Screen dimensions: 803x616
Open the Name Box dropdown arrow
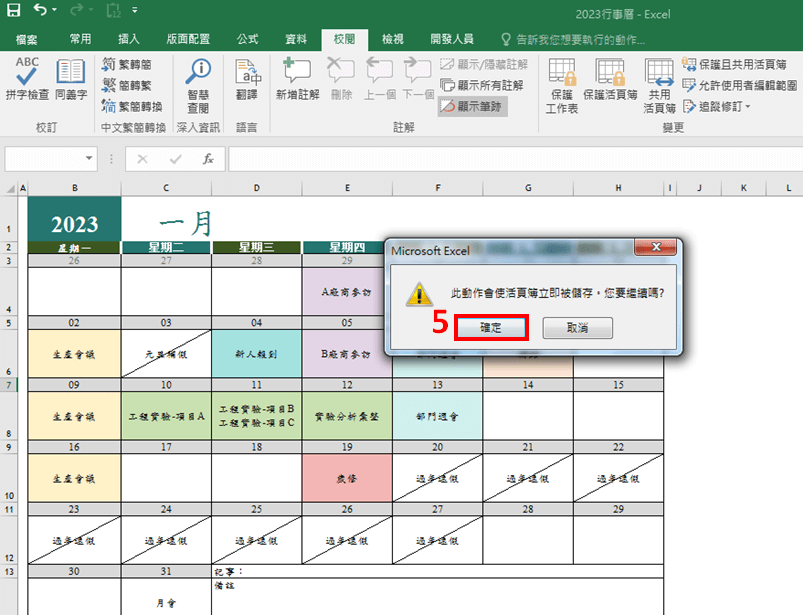point(90,159)
